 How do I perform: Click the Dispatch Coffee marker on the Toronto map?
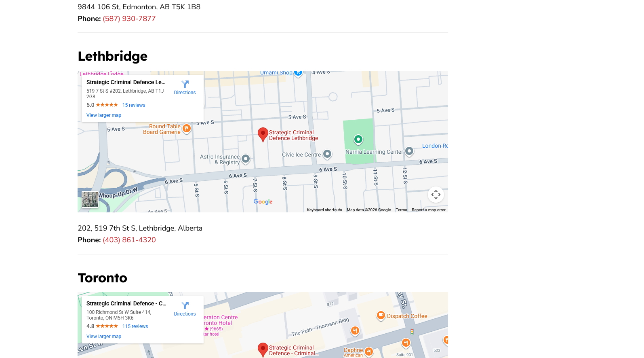click(381, 316)
